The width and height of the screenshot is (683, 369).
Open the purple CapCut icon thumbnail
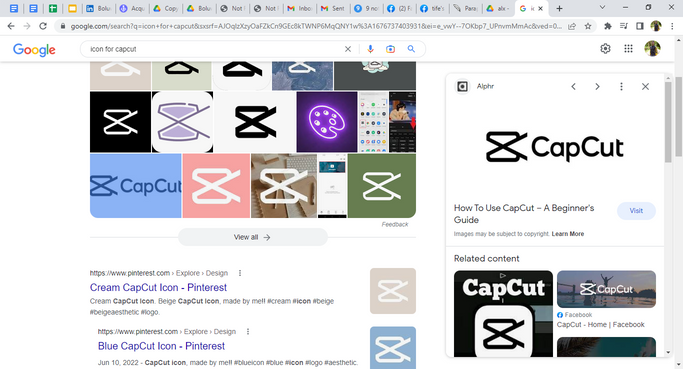(x=183, y=122)
